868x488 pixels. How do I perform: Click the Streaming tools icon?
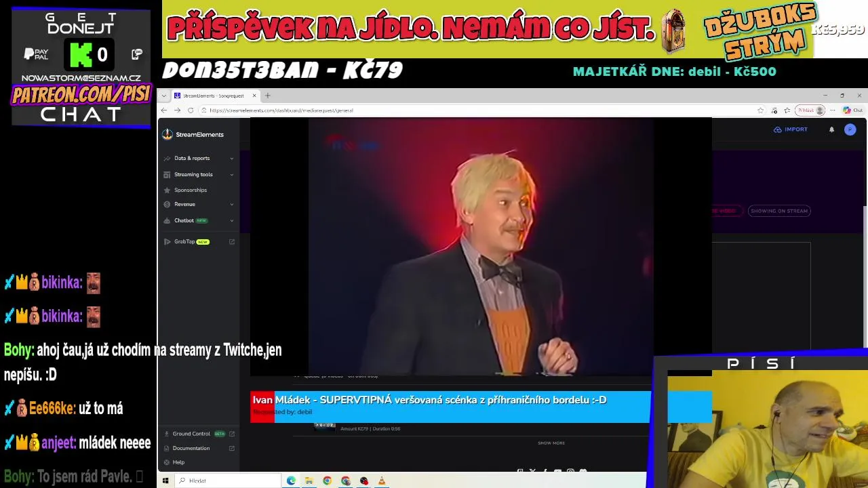(167, 174)
